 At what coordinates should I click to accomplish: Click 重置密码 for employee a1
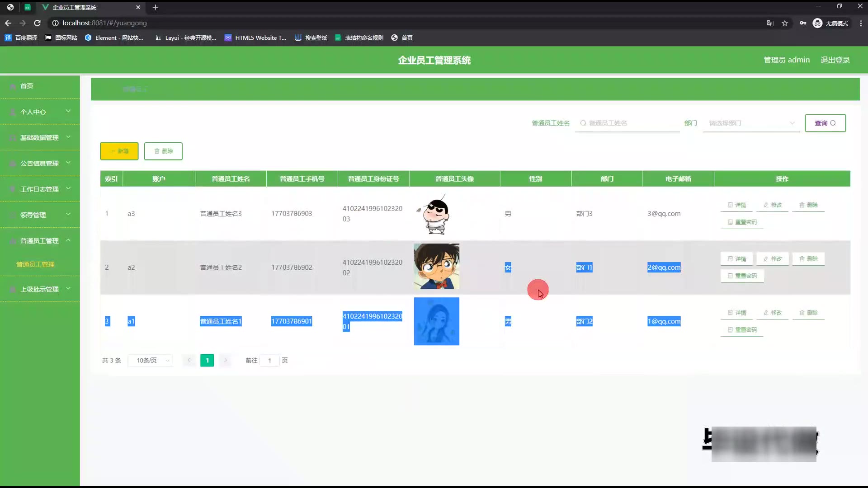[742, 330]
